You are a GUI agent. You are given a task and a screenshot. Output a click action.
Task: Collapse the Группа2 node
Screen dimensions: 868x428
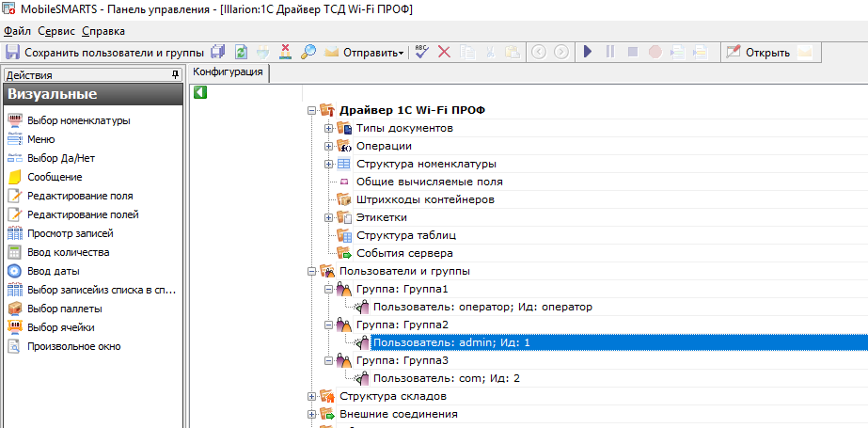click(x=329, y=325)
